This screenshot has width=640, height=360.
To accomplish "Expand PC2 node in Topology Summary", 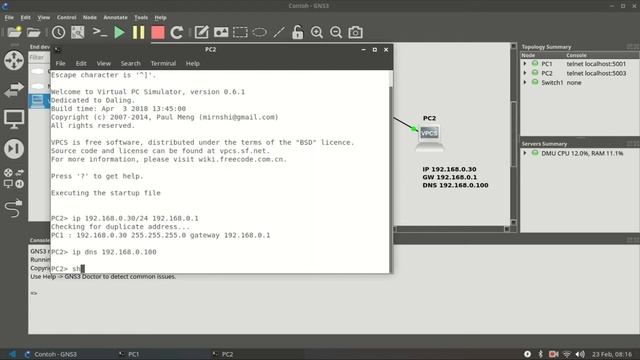I will click(525, 73).
